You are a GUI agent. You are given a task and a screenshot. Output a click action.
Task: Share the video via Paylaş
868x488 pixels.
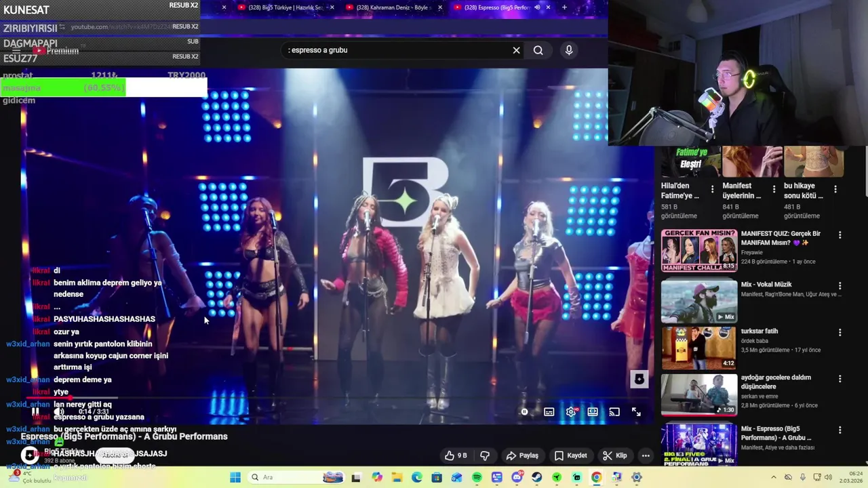(522, 455)
